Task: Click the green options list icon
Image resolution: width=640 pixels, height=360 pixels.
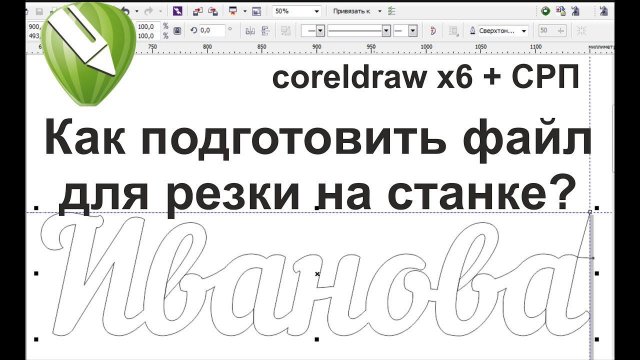Action: coord(392,11)
